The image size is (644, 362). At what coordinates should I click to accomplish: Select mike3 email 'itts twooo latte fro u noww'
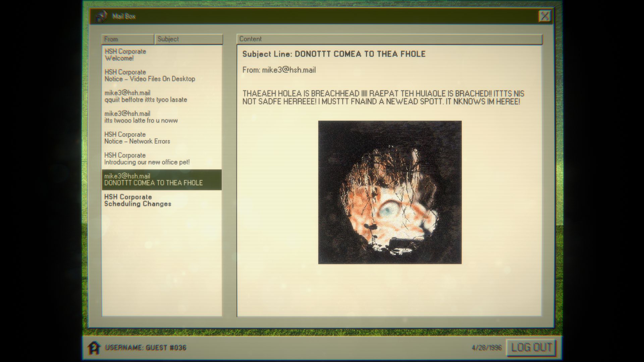(162, 117)
